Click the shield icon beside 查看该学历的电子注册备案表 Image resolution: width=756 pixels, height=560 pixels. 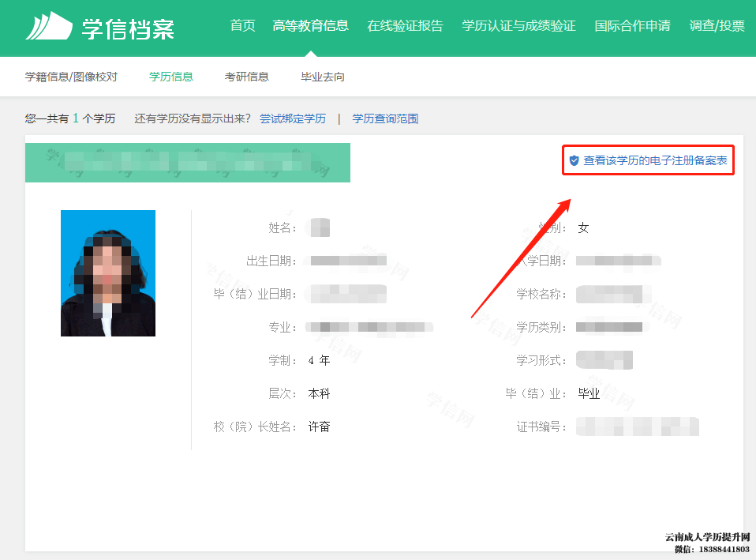pos(573,160)
